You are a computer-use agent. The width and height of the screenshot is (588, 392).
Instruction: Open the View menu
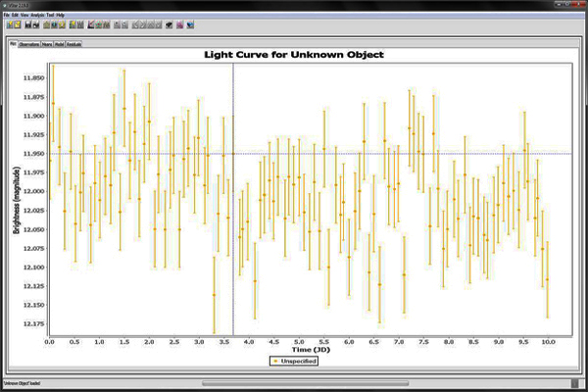click(24, 16)
